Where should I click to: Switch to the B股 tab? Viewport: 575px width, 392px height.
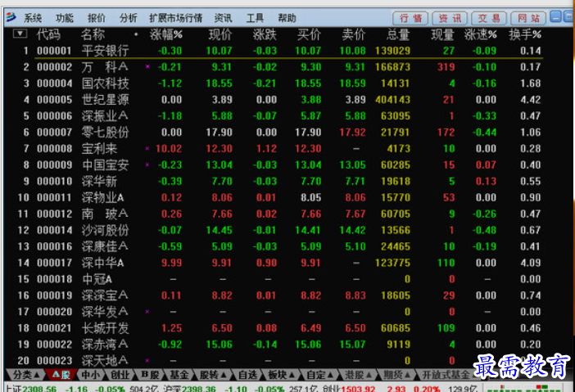[x=150, y=375]
